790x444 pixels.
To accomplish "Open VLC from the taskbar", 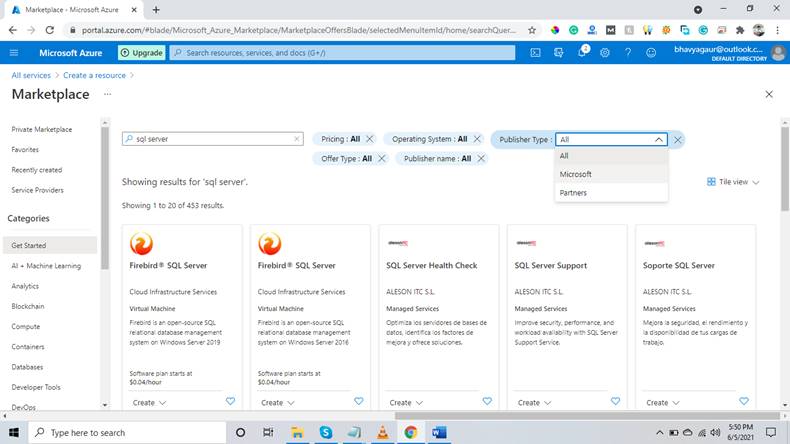I will (x=383, y=432).
